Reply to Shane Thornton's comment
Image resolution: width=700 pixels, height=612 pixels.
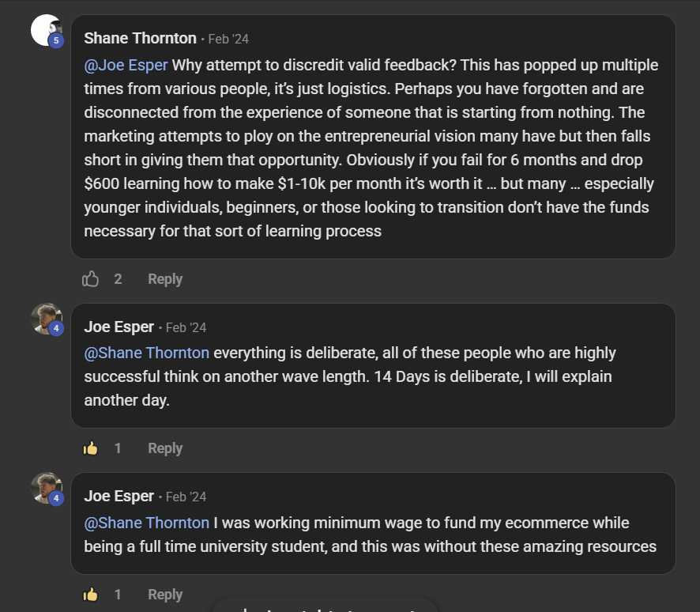[x=164, y=278]
